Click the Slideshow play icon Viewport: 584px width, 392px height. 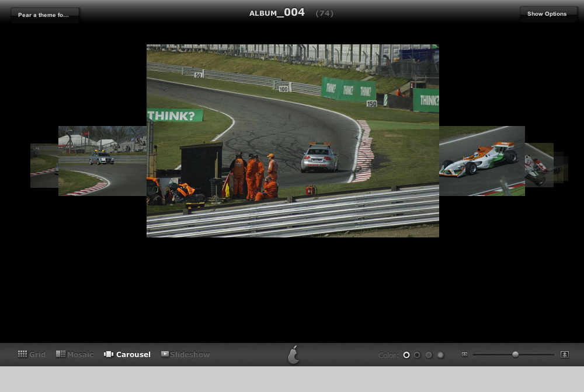point(165,353)
